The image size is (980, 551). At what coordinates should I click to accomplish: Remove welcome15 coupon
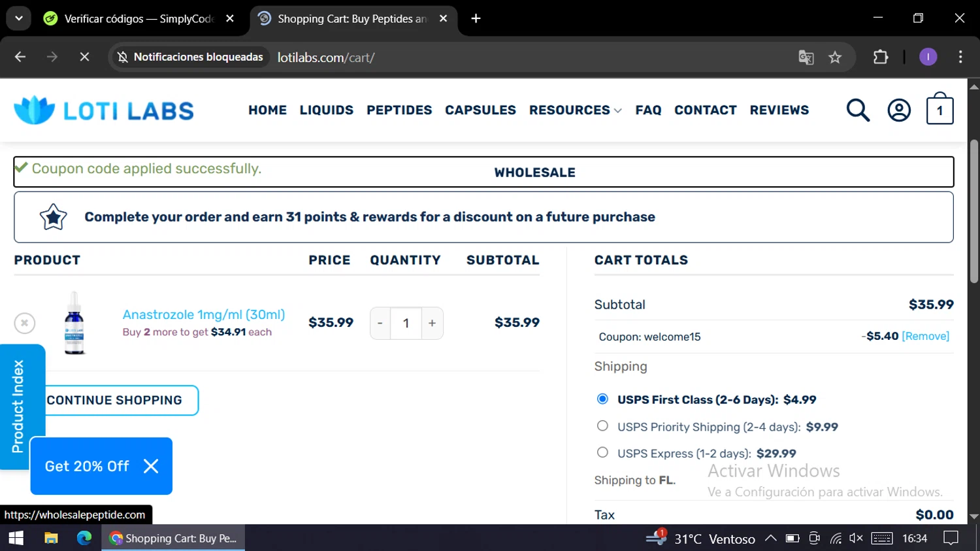click(925, 336)
